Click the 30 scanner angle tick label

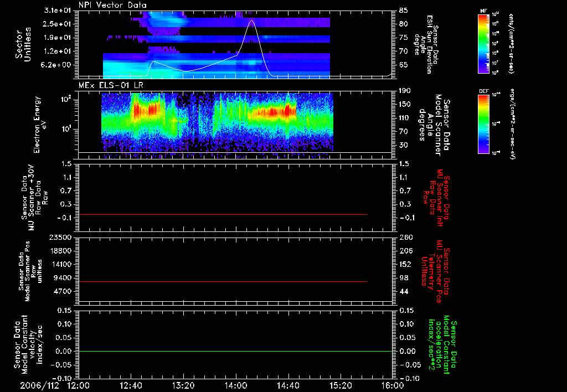click(404, 145)
